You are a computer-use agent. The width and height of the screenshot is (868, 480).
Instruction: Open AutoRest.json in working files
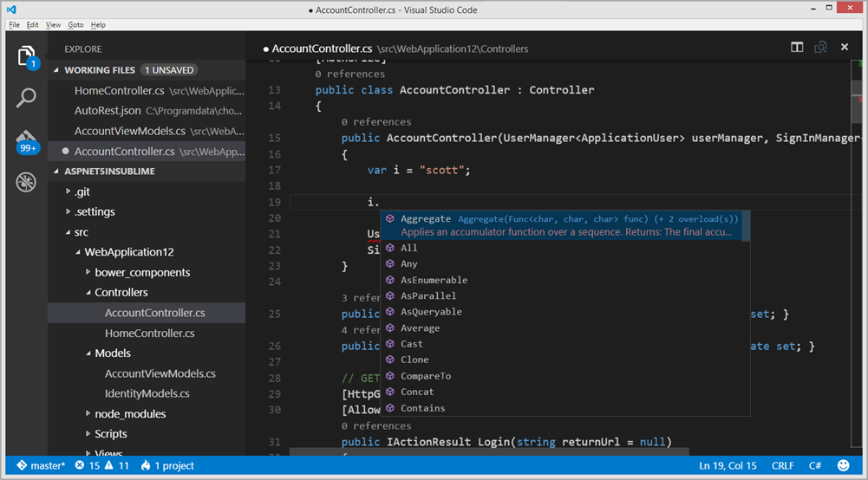[x=147, y=111]
